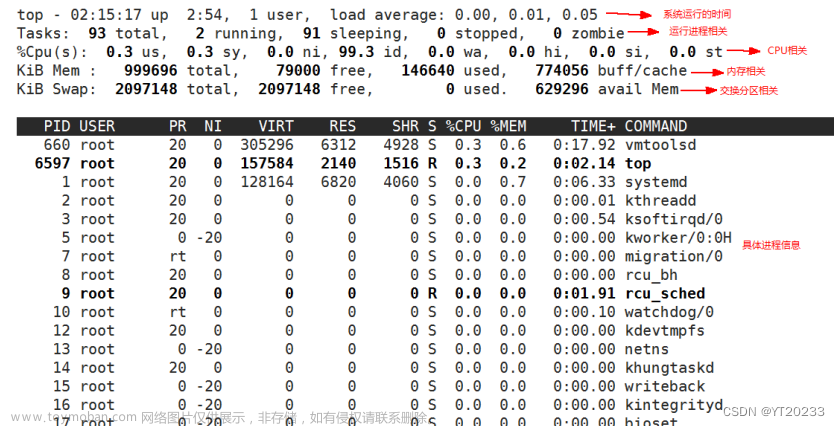This screenshot has height=426, width=840.
Task: Click the free memory value 79000
Action: [x=298, y=70]
